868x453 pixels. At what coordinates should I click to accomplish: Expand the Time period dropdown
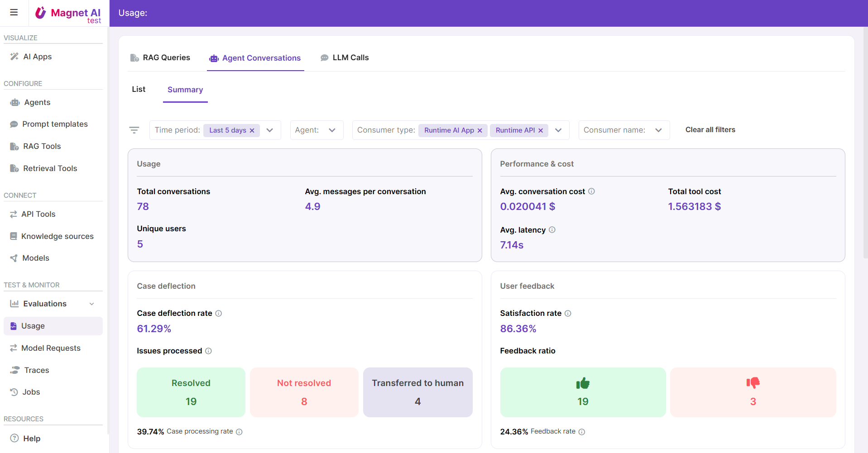click(x=270, y=130)
